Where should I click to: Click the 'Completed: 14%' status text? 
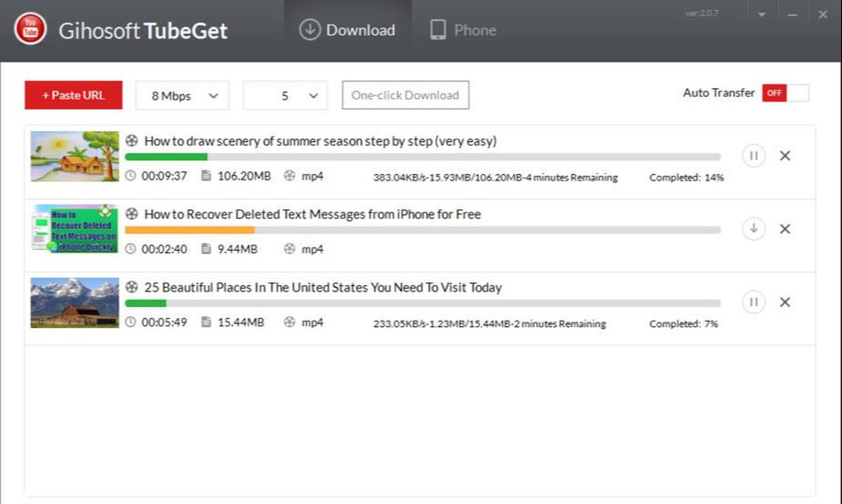tap(686, 177)
